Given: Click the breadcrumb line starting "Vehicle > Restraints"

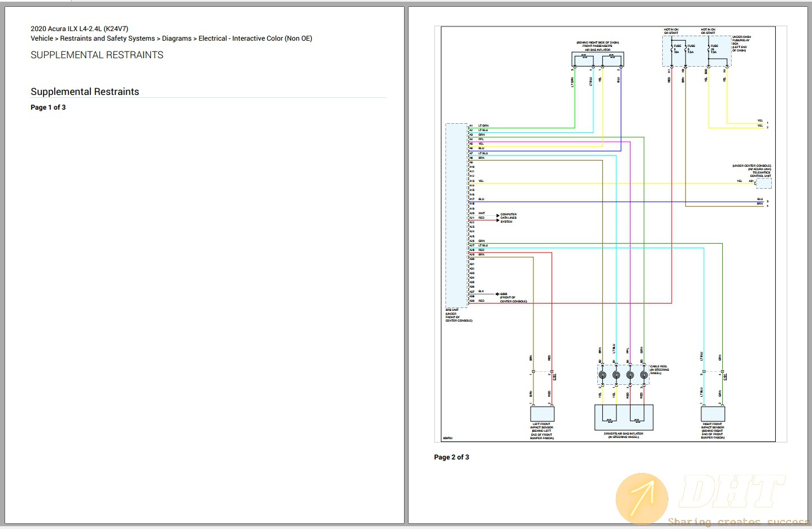Looking at the screenshot, I should tap(171, 38).
